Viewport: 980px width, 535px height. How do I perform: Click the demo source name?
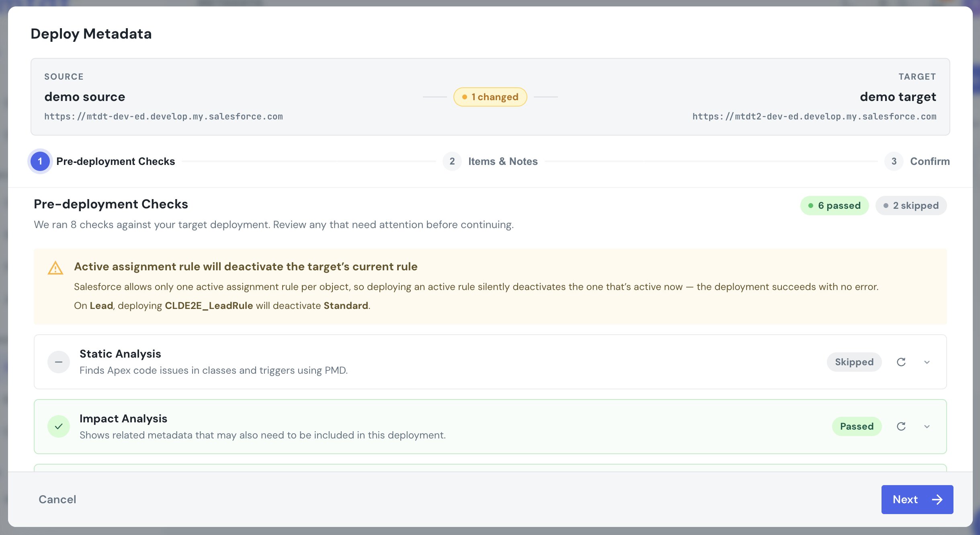[85, 97]
